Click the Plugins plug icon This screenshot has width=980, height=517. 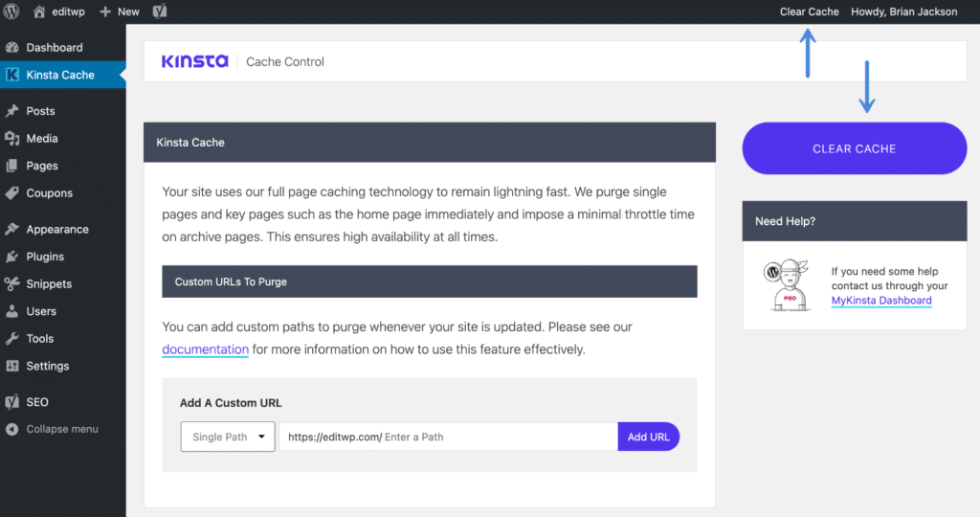pyautogui.click(x=11, y=257)
